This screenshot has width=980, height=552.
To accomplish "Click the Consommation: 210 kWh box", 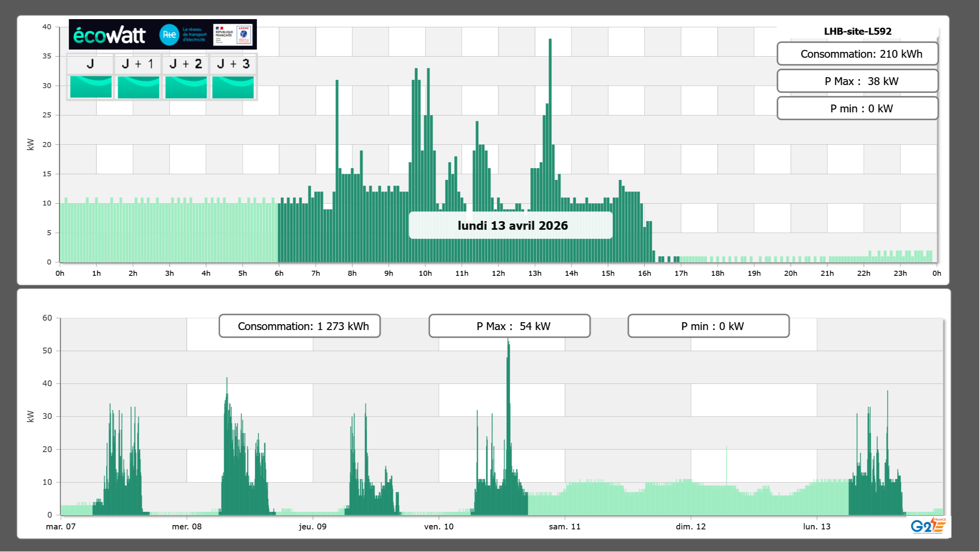I will coord(857,54).
